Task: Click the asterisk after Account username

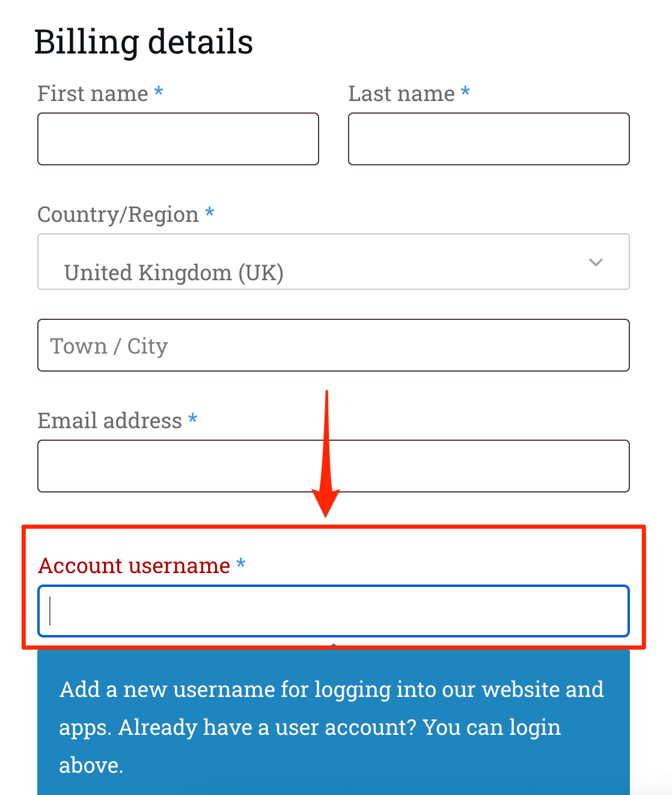Action: click(241, 564)
